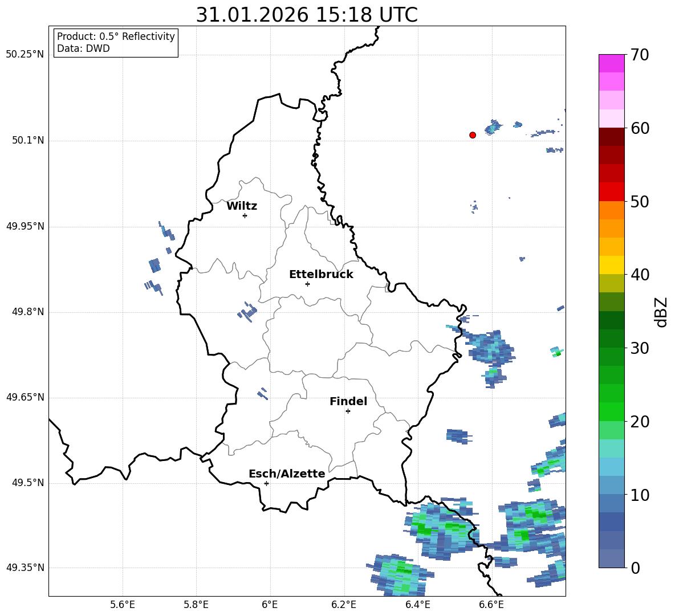Select the Ettelbruck city label
Viewport: 675px width, 616px height.
pyautogui.click(x=321, y=275)
